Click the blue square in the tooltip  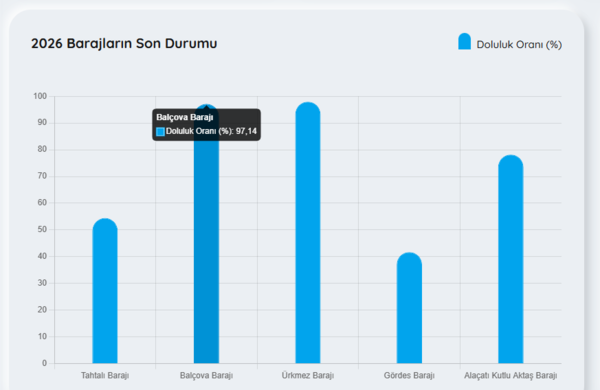tap(160, 132)
